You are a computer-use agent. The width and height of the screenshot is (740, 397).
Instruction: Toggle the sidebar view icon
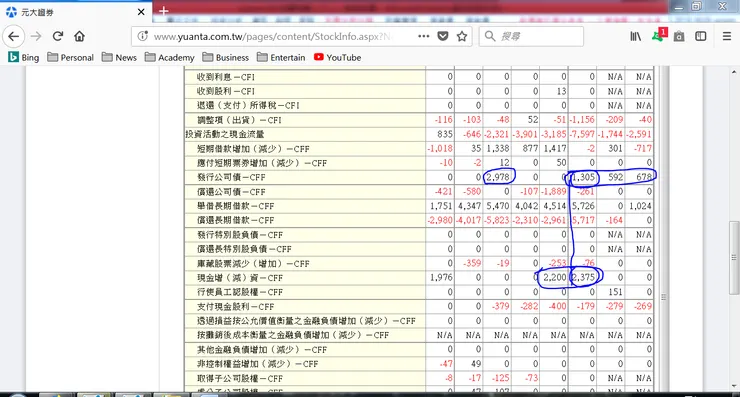701,36
